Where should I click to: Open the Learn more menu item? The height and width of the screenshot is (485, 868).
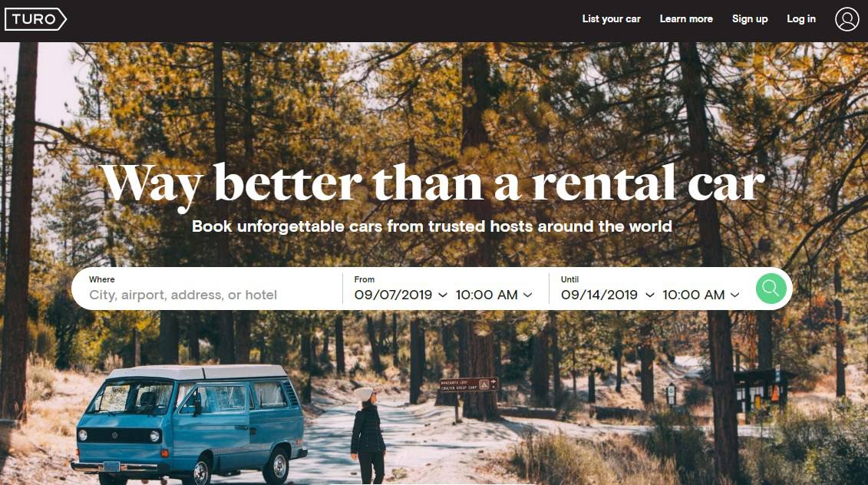coord(686,19)
